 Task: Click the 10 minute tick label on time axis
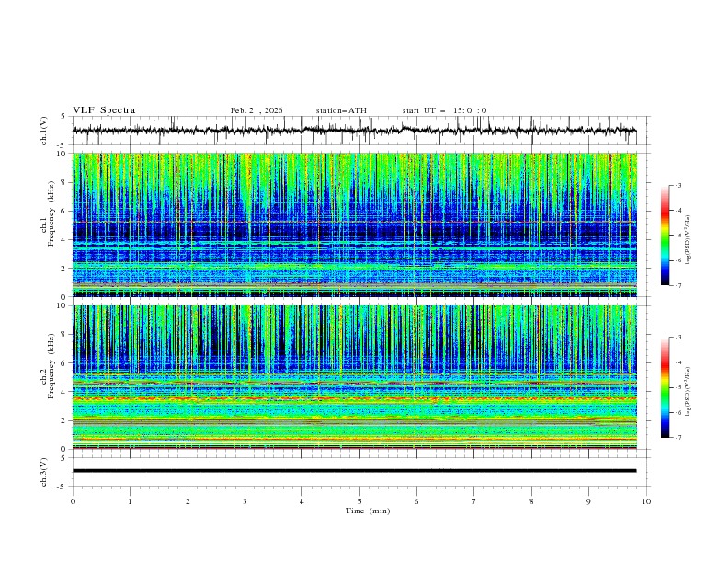[646, 500]
